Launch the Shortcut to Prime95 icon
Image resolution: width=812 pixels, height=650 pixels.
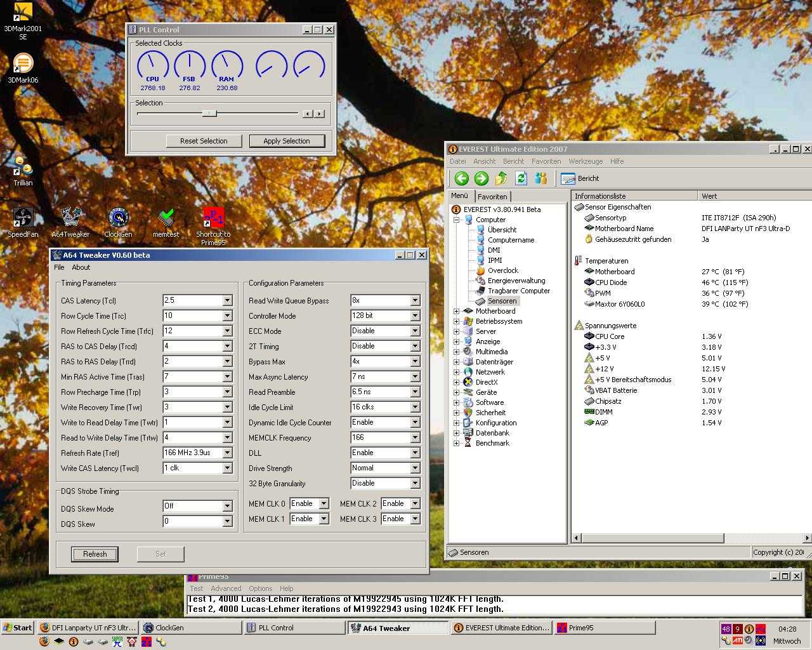213,227
